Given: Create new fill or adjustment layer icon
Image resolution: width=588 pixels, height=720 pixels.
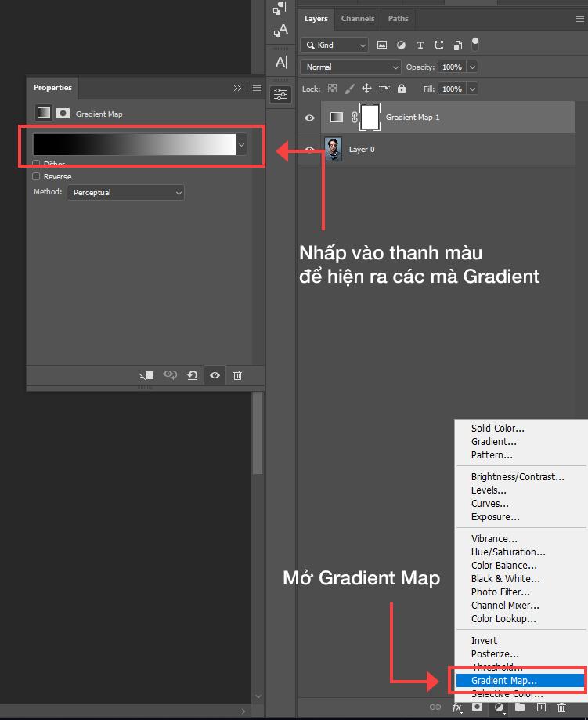Looking at the screenshot, I should tap(499, 707).
